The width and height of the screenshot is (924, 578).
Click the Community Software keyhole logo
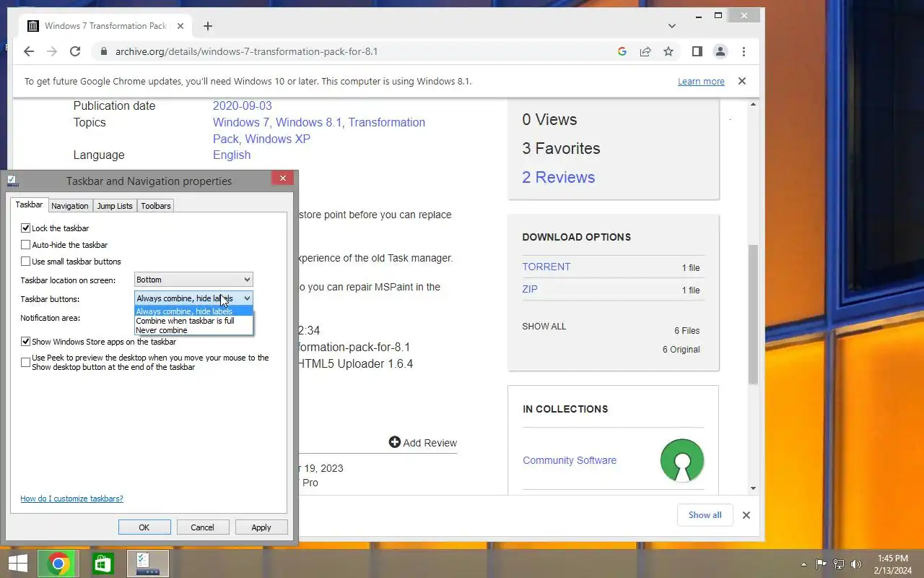(682, 460)
